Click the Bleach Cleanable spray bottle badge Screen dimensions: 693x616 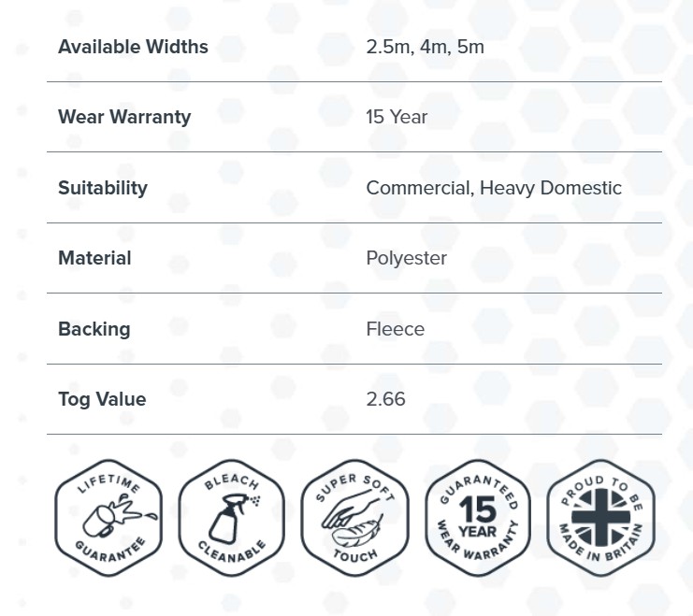pyautogui.click(x=232, y=518)
